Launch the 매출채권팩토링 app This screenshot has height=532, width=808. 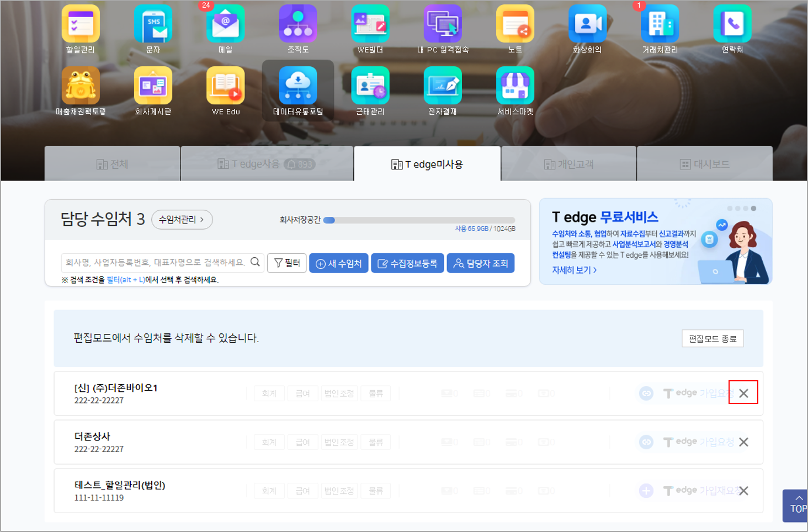pyautogui.click(x=81, y=86)
